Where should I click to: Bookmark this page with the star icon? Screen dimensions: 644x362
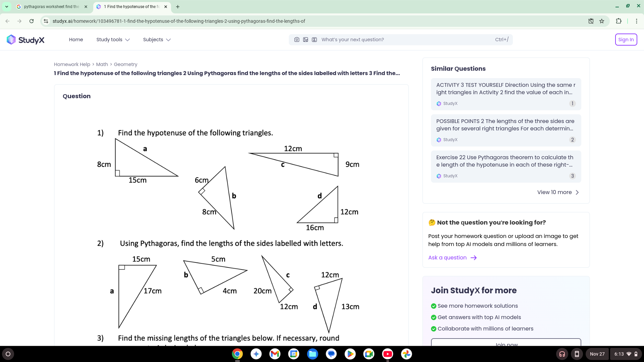[602, 21]
